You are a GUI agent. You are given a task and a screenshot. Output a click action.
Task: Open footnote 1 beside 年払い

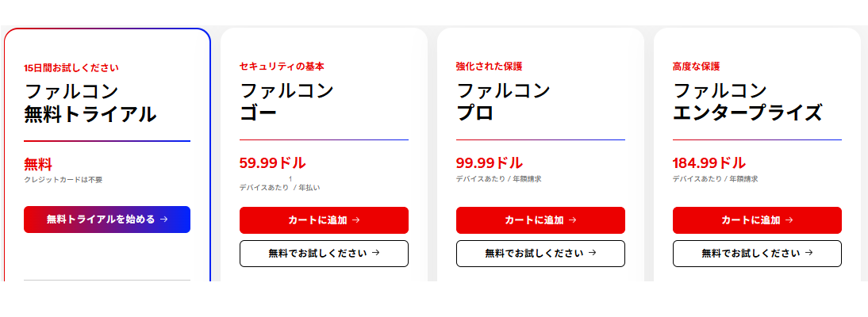coord(291,180)
